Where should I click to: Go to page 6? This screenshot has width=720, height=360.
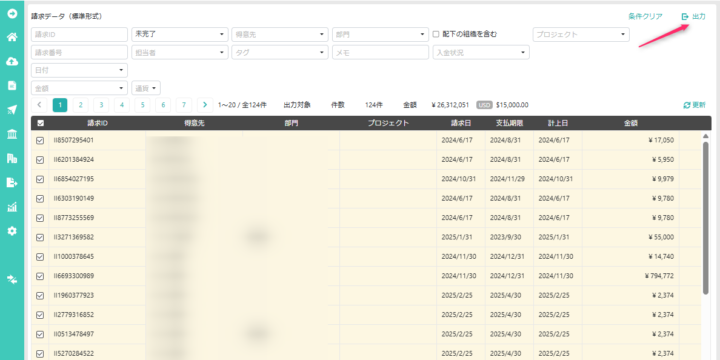tap(163, 105)
